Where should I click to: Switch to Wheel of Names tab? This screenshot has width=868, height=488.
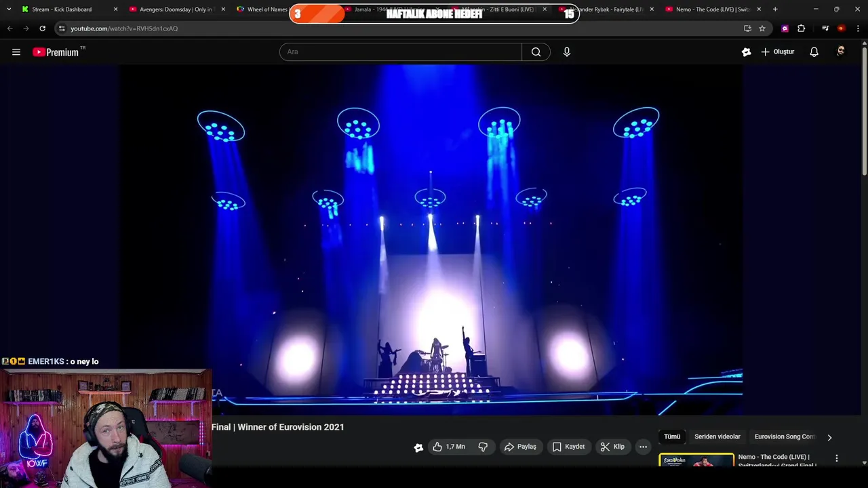click(x=267, y=9)
